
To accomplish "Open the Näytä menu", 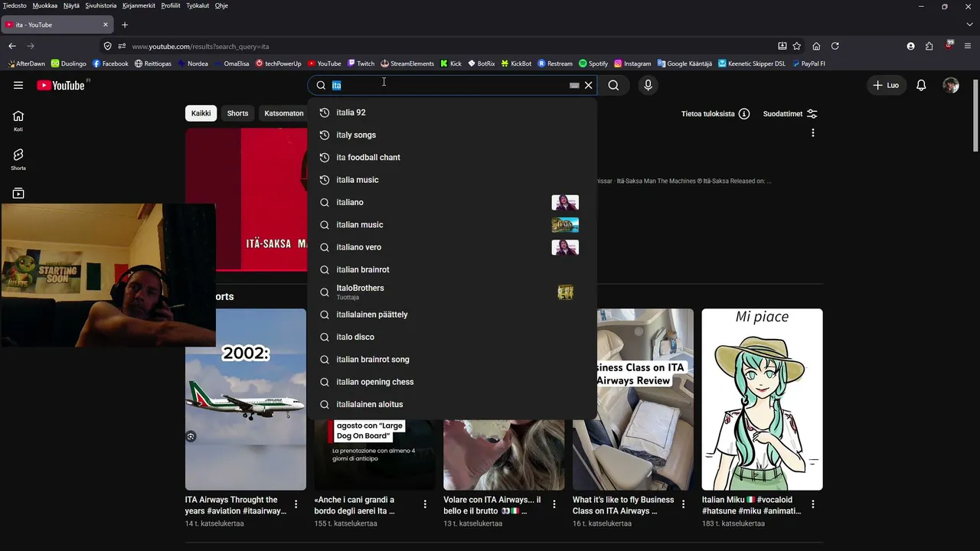I will (71, 5).
